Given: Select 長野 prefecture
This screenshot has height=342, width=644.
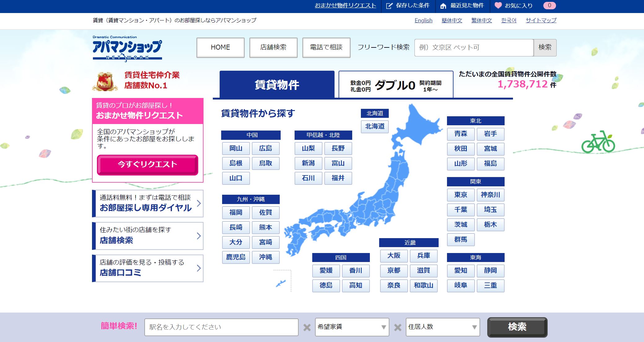Looking at the screenshot, I should [x=338, y=148].
